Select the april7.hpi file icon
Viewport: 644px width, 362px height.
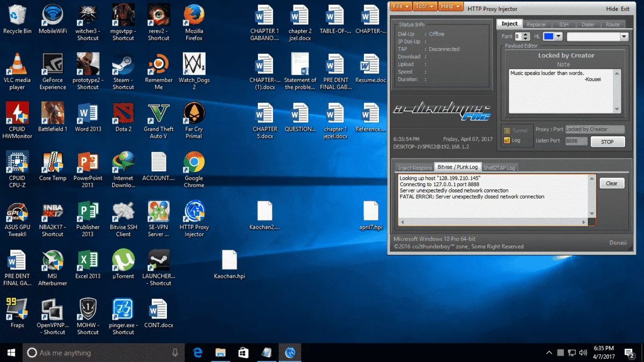point(371,216)
